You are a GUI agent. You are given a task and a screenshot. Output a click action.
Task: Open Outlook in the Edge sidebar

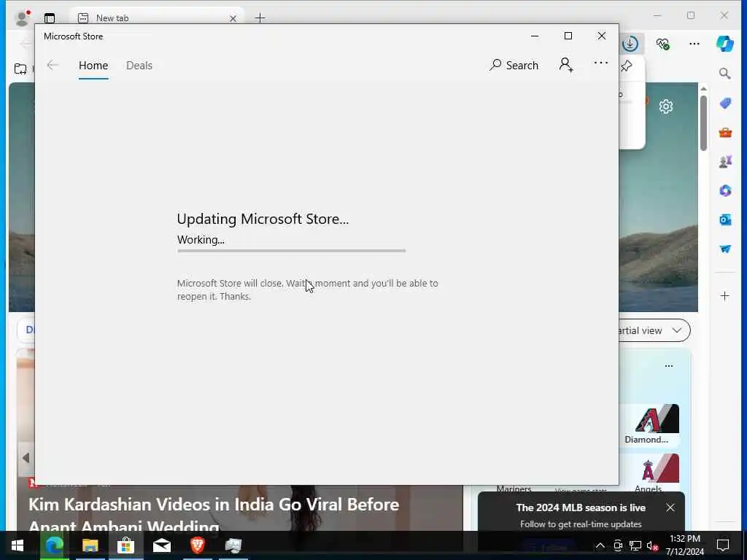click(x=725, y=219)
